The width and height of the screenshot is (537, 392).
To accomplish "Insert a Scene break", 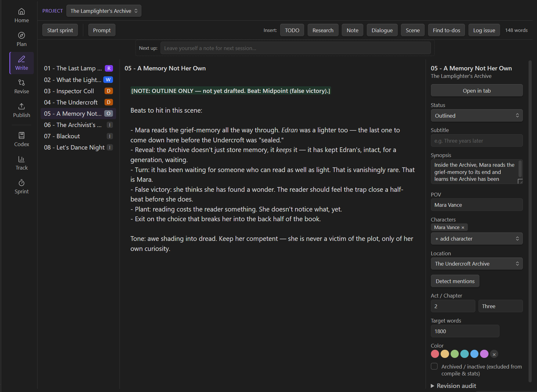I will (413, 30).
